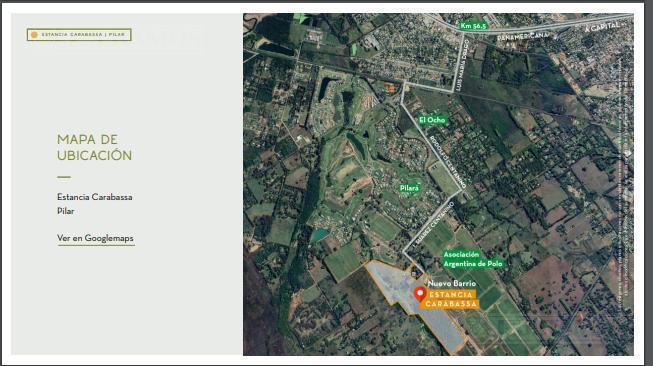Click the Panamericana road label
The image size is (653, 366).
click(523, 37)
